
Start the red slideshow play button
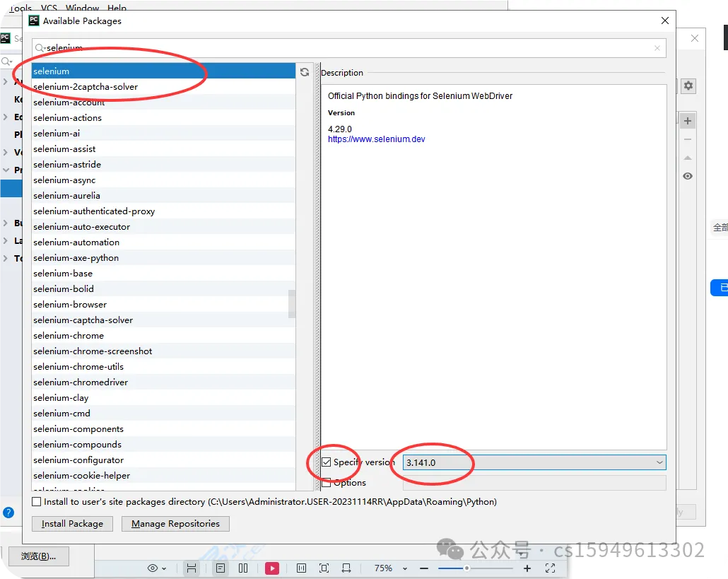(272, 568)
